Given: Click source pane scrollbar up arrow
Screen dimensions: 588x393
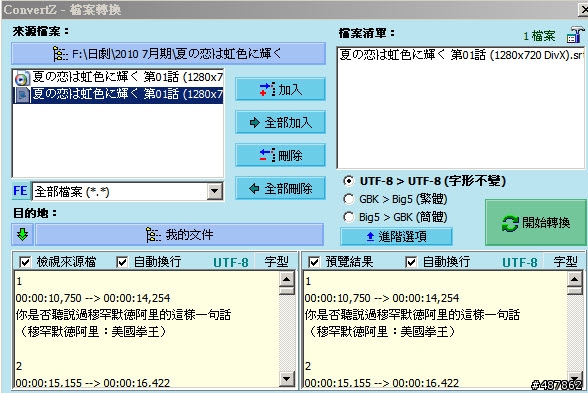Looking at the screenshot, I should pos(287,279).
